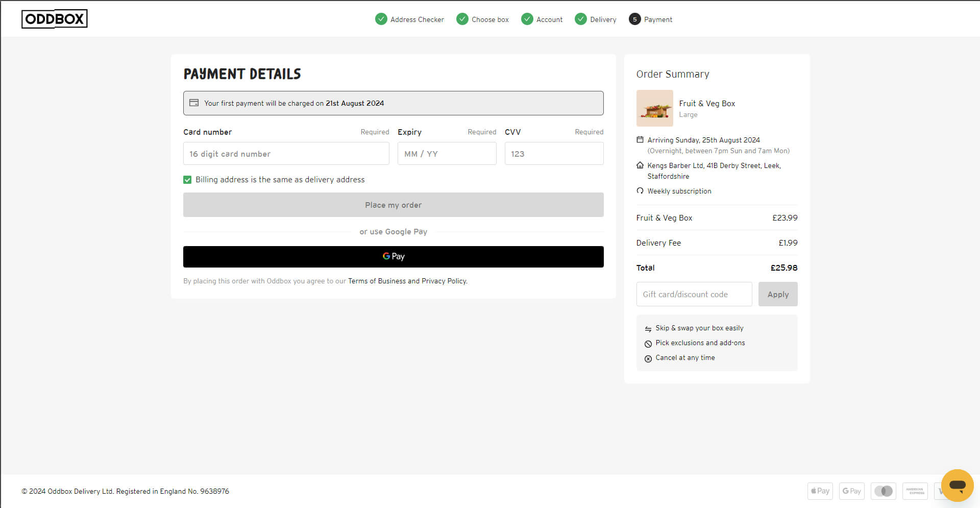
Task: Pay with the black Google Pay button
Action: pos(394,257)
